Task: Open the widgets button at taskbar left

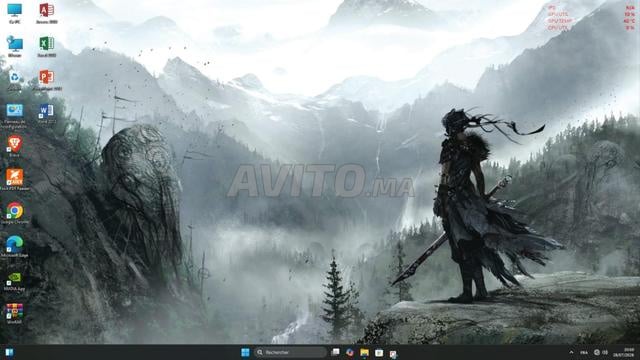Action: click(x=9, y=352)
